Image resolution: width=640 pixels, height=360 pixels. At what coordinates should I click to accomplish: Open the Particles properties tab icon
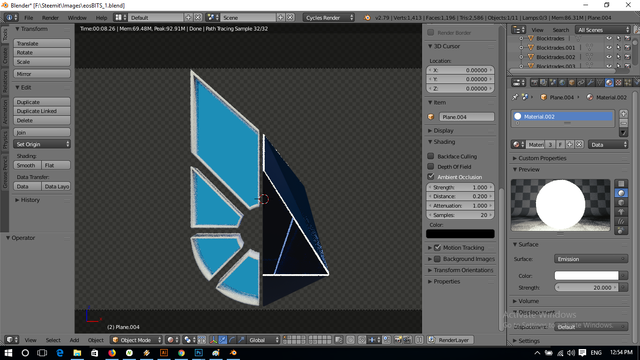coord(628,83)
